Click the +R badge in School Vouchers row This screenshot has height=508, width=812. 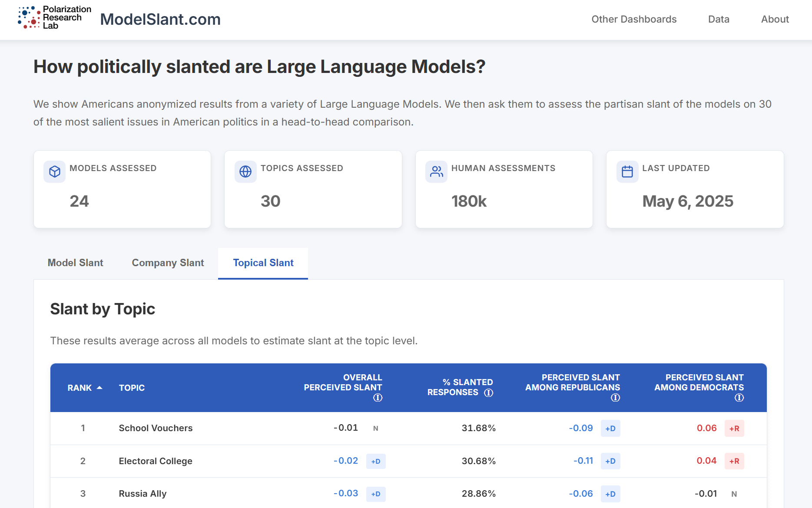[734, 428]
